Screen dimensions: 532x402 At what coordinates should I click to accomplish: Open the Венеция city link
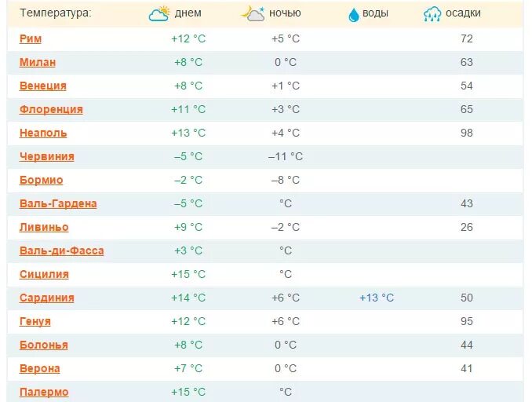(x=43, y=86)
